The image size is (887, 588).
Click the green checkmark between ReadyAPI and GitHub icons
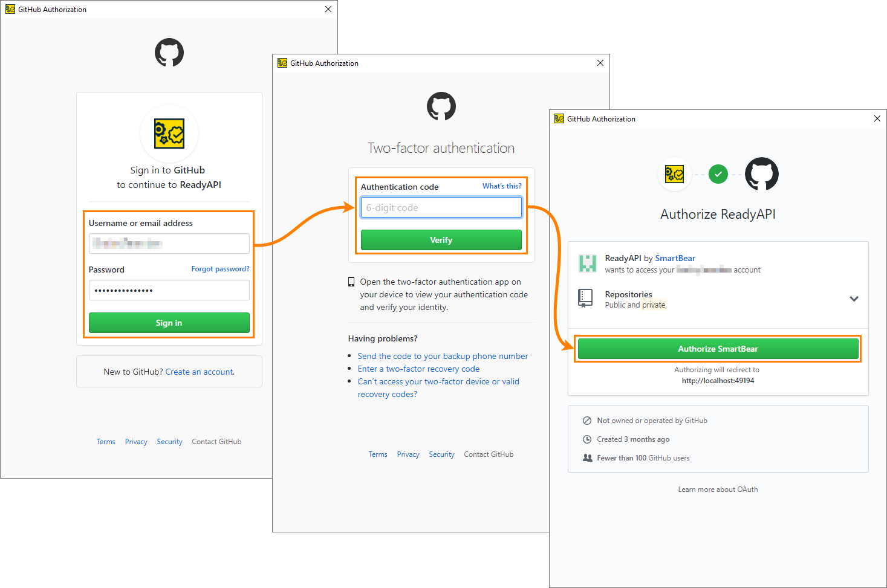coord(718,174)
